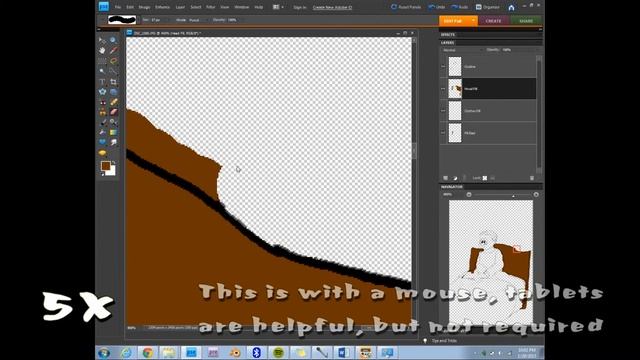
Task: Toggle lock transparent pixels checkerboard button
Action: pyautogui.click(x=485, y=178)
